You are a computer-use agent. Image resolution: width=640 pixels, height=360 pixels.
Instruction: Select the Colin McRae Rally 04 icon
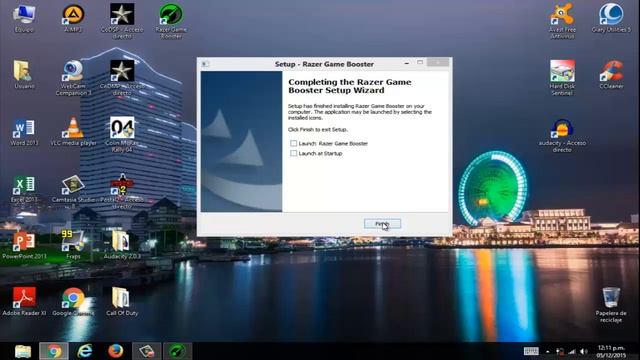click(x=122, y=135)
